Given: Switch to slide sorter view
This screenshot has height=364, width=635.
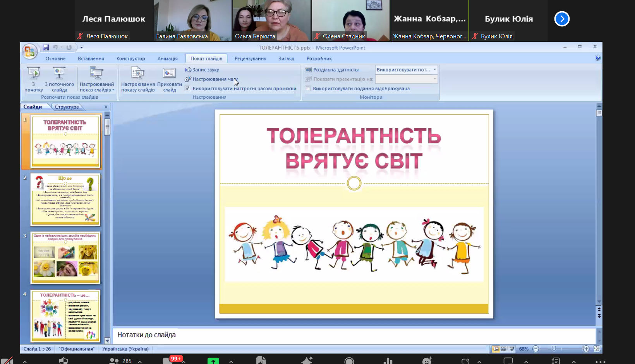Looking at the screenshot, I should tap(504, 349).
